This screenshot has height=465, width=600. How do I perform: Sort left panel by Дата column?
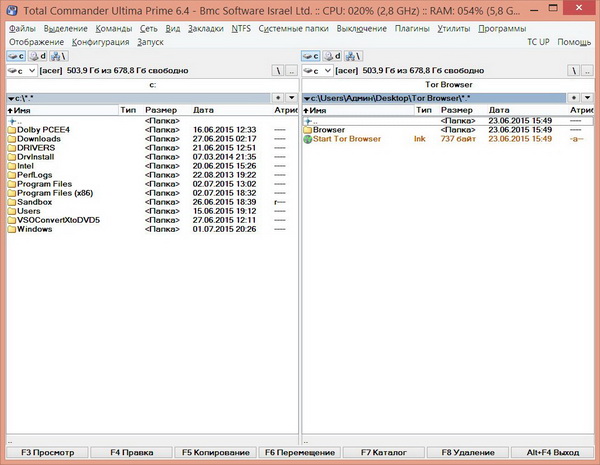(203, 109)
